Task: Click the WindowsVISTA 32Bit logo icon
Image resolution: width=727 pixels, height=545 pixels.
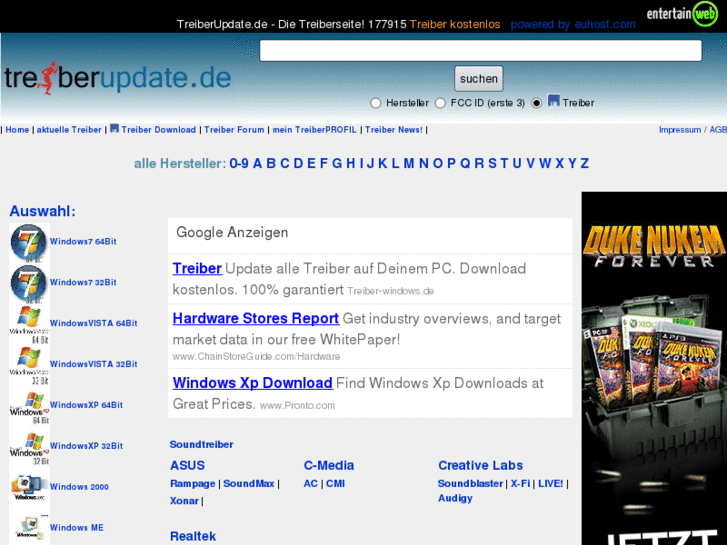Action: click(x=29, y=365)
